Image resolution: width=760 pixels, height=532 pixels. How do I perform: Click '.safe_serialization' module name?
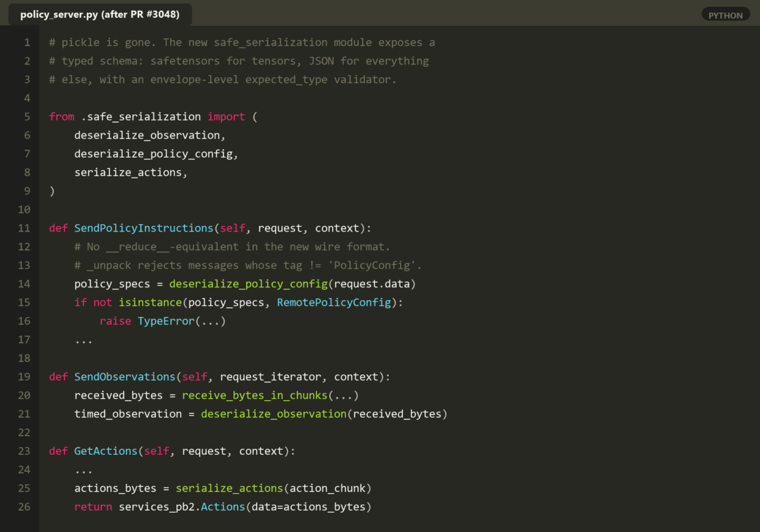pyautogui.click(x=141, y=117)
